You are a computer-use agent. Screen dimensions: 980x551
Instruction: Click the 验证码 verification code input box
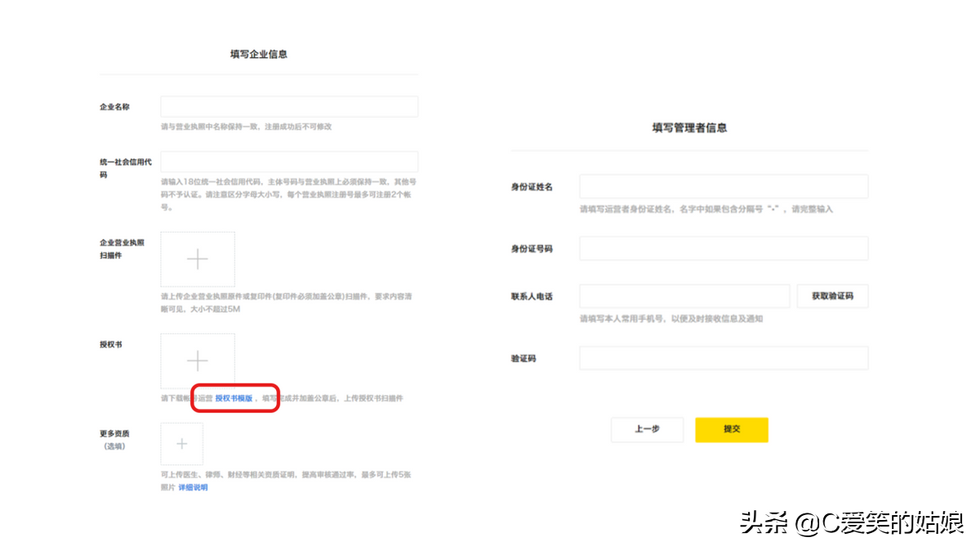click(x=724, y=358)
